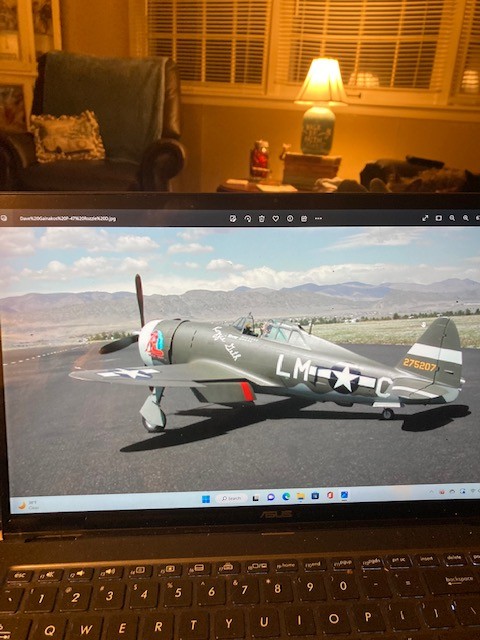480x640 pixels.
Task: Show file info for the image
Action: click(290, 218)
